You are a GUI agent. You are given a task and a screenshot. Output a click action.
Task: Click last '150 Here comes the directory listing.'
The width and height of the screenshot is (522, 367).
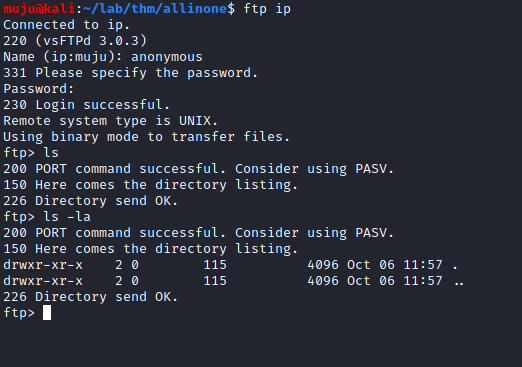pyautogui.click(x=150, y=249)
